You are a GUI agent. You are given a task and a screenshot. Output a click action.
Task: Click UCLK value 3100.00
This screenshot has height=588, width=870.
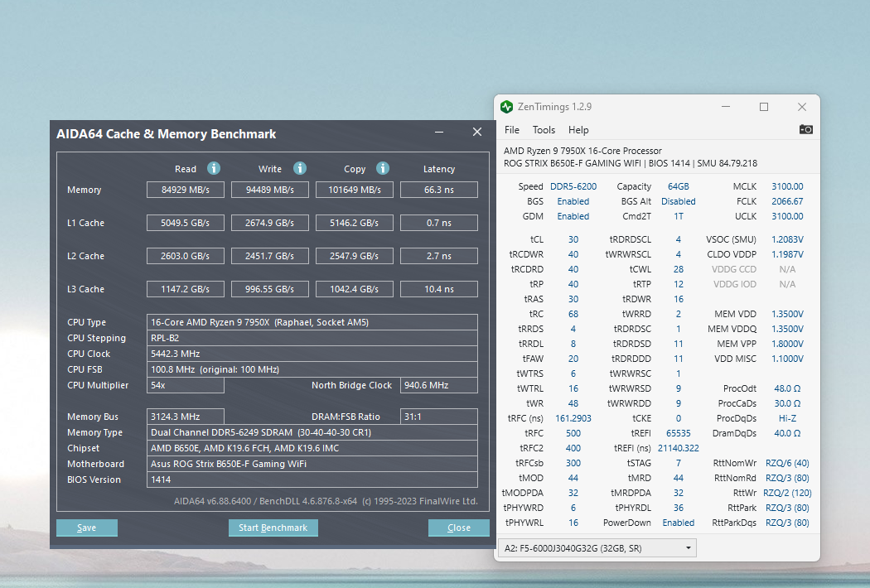click(787, 216)
